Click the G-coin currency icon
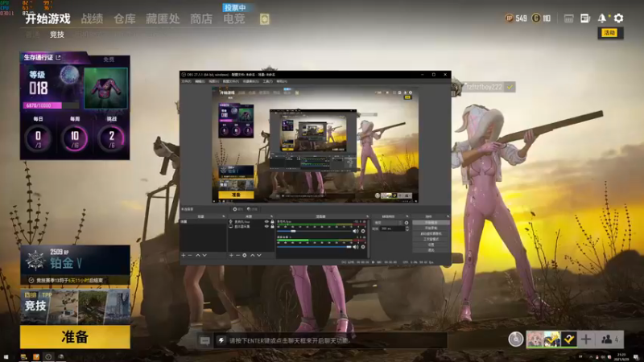This screenshot has height=362, width=644. coord(536,18)
